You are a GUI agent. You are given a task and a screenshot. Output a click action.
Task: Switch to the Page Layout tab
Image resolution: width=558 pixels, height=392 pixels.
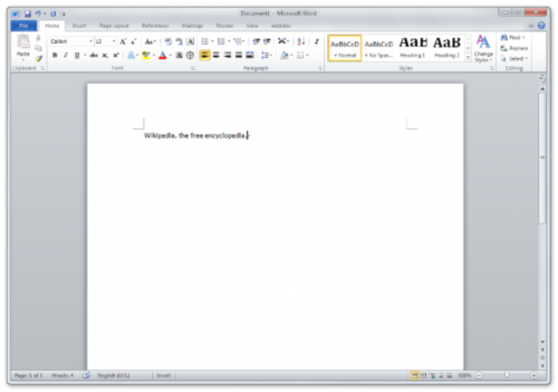click(114, 26)
